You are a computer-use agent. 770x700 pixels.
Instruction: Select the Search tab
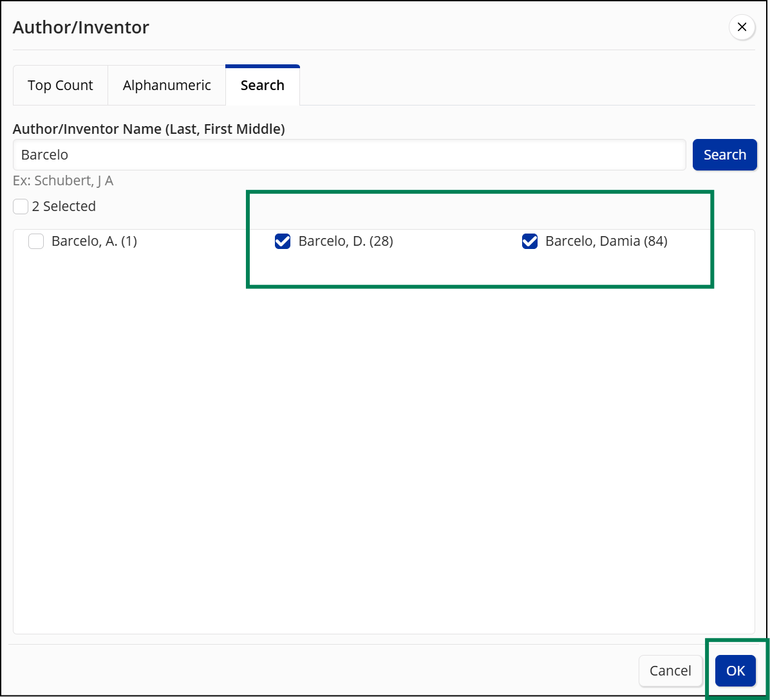[262, 86]
